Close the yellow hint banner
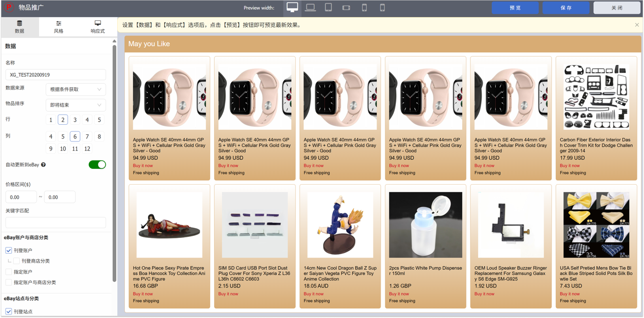The width and height of the screenshot is (644, 318). pyautogui.click(x=636, y=25)
